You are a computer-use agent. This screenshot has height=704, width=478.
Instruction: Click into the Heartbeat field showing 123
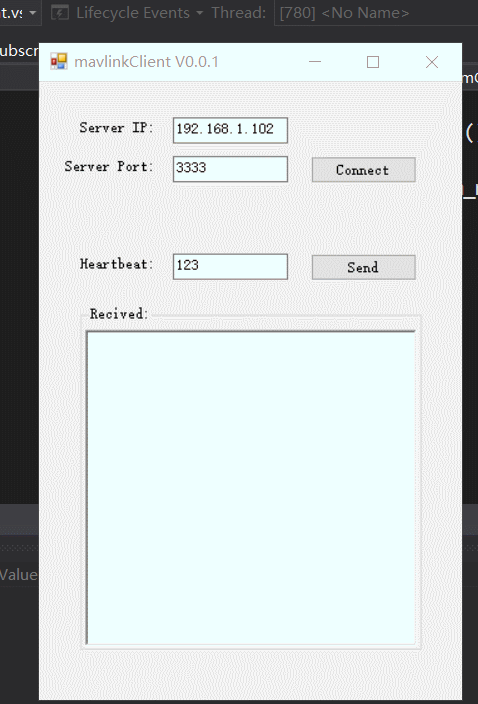point(230,267)
